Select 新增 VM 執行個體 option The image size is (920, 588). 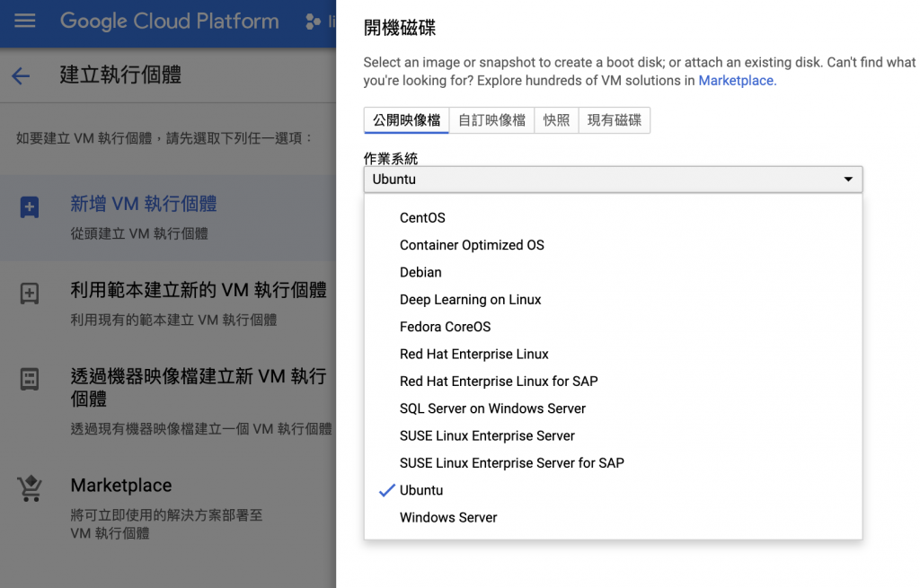[x=168, y=217]
